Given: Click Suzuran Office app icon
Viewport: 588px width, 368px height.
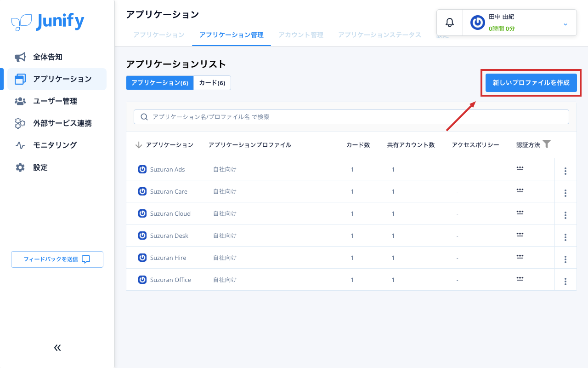Looking at the screenshot, I should pyautogui.click(x=142, y=280).
